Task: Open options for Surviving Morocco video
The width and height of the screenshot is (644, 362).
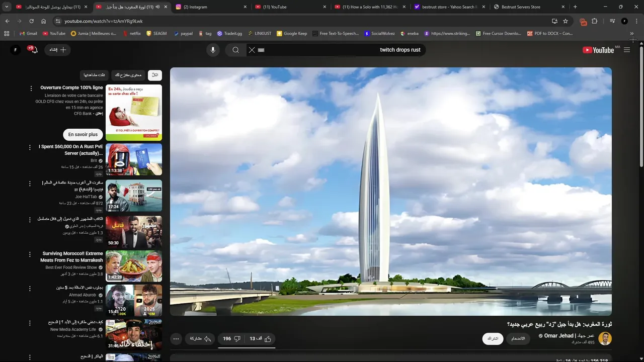Action: pos(30,254)
